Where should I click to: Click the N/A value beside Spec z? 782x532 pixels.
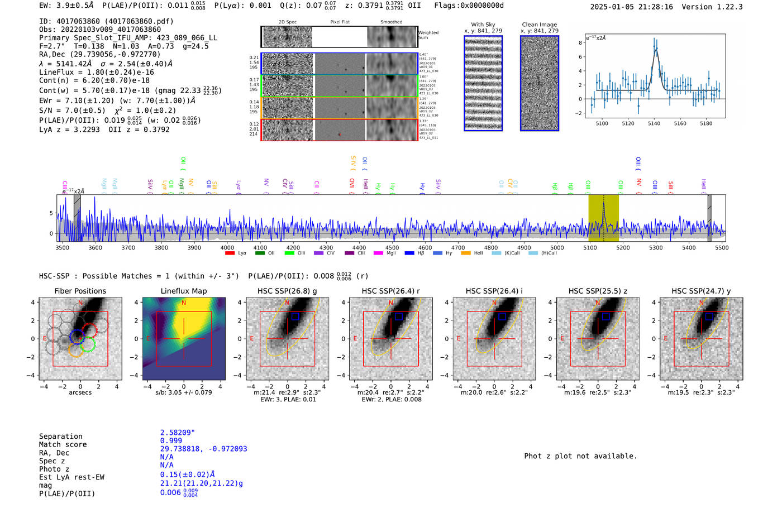coord(166,457)
